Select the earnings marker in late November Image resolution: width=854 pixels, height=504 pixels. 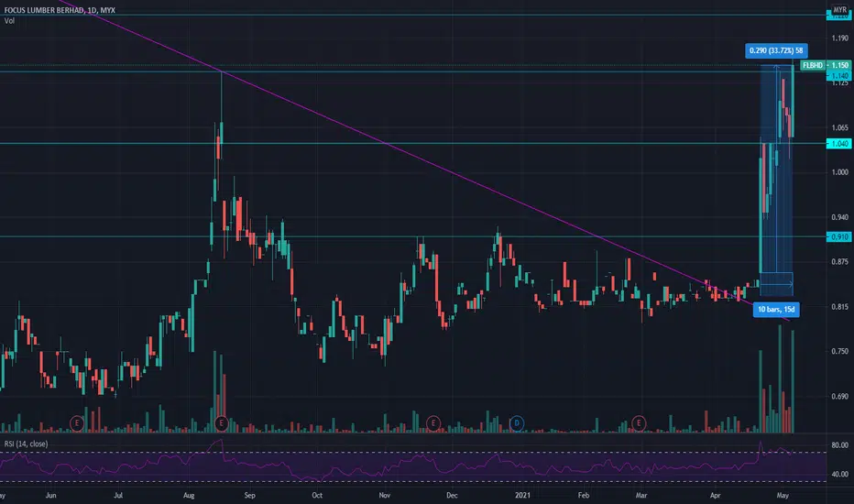click(x=433, y=422)
